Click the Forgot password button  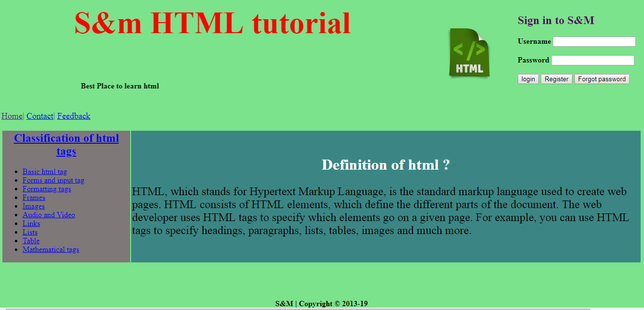(602, 78)
